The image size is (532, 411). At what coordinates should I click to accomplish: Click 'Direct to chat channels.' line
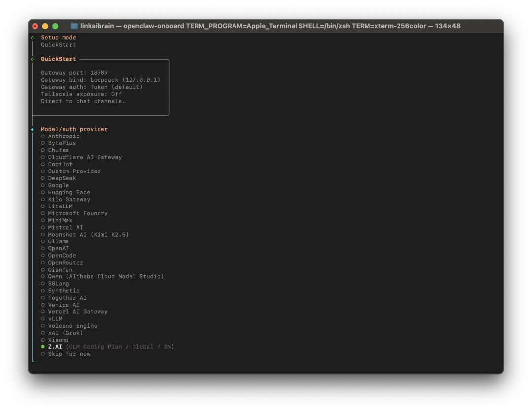83,101
